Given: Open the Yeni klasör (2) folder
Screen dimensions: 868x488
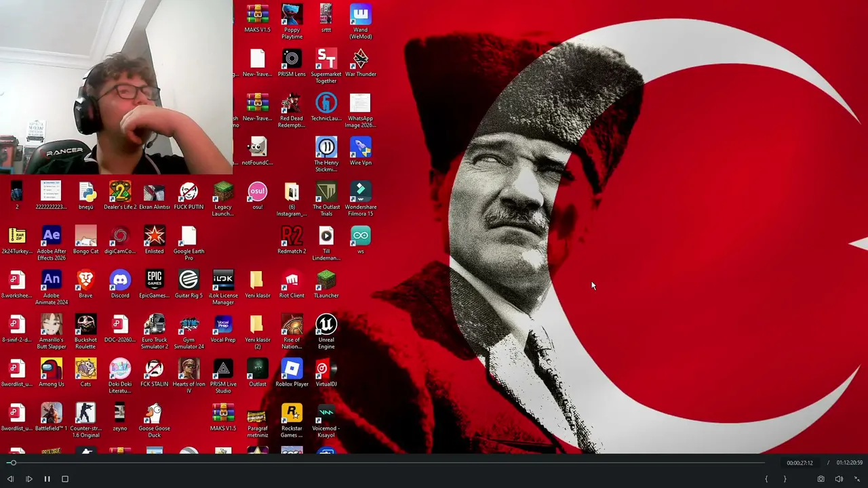Looking at the screenshot, I should pos(258,332).
